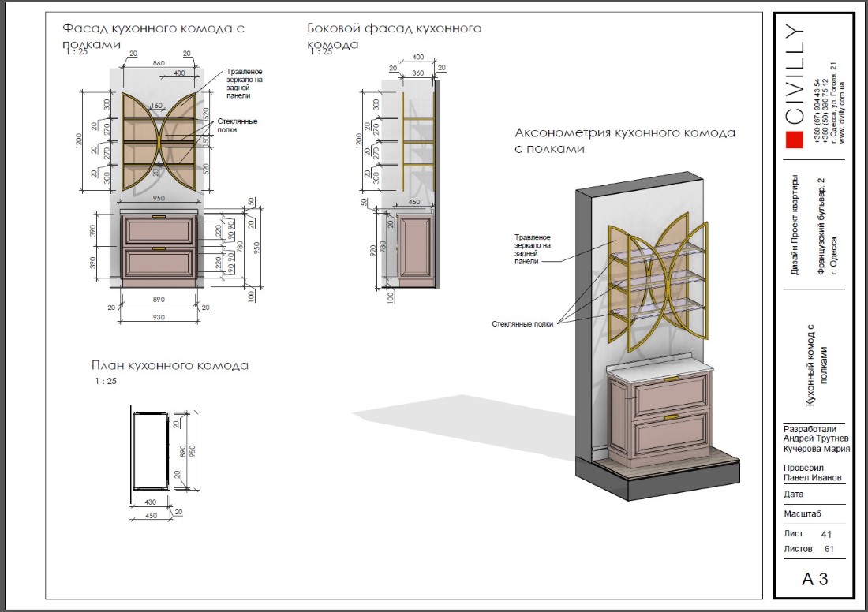Click the A 3 sheet format box
Viewport: 868px width, 612px height.
(x=814, y=580)
